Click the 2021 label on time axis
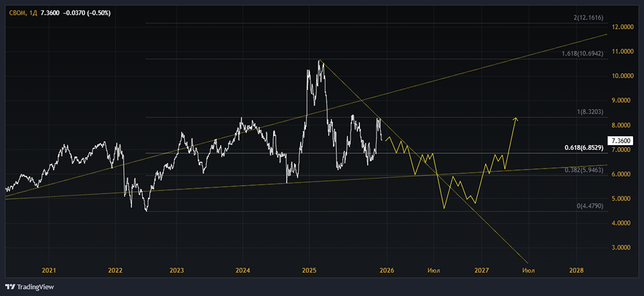 (49, 270)
